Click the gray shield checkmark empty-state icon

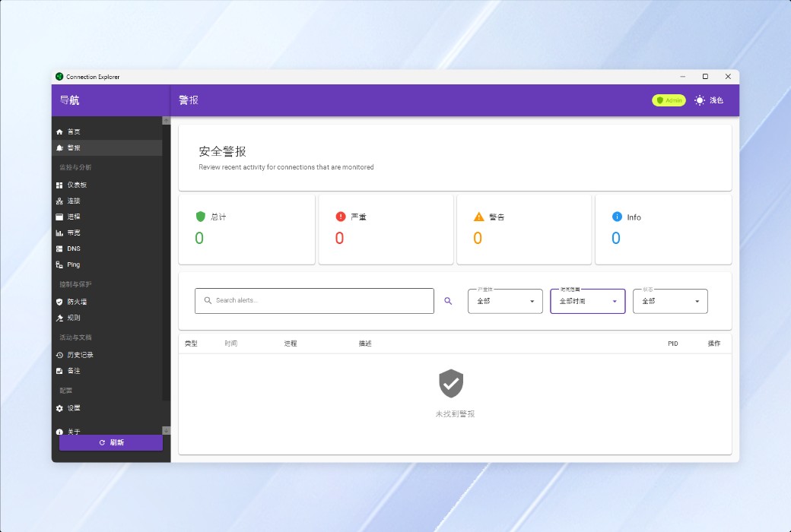[x=451, y=383]
